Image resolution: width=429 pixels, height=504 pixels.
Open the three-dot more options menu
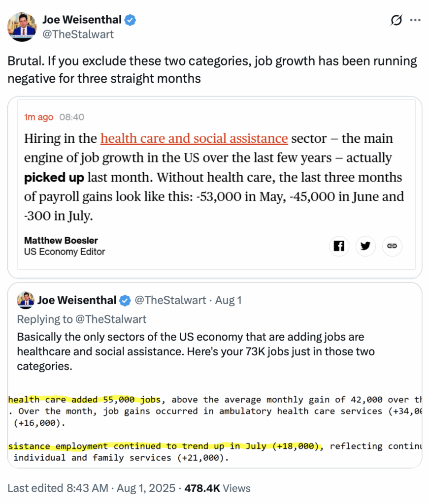pos(415,20)
